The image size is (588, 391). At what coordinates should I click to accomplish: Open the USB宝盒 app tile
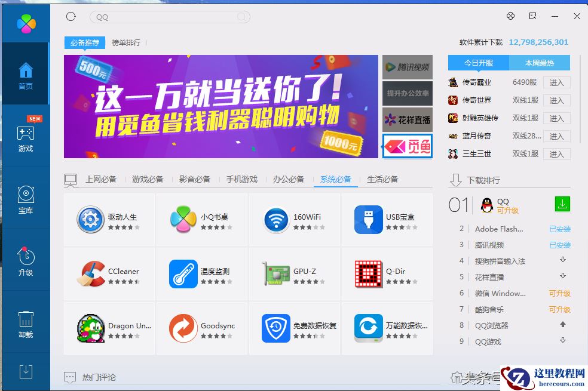387,220
